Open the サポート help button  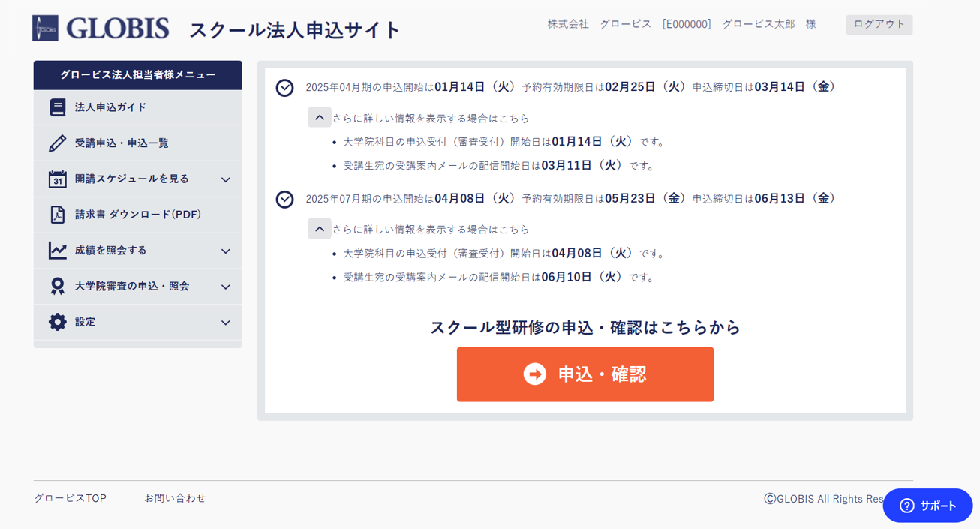pyautogui.click(x=928, y=506)
